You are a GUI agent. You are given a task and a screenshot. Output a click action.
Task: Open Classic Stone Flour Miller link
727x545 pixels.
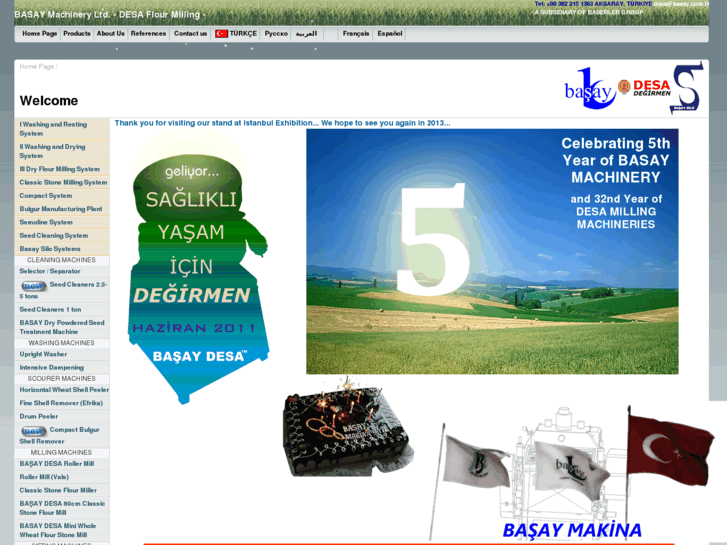(x=62, y=490)
